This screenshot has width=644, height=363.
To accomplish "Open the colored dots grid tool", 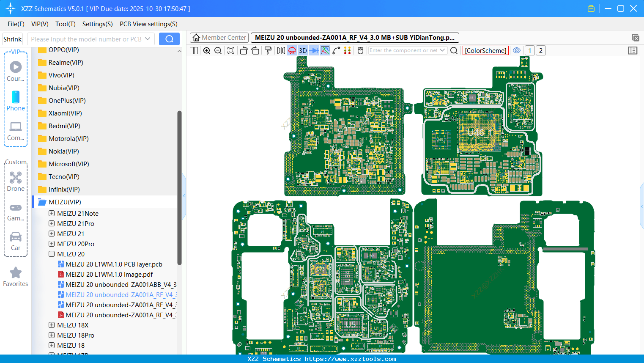I will click(348, 50).
